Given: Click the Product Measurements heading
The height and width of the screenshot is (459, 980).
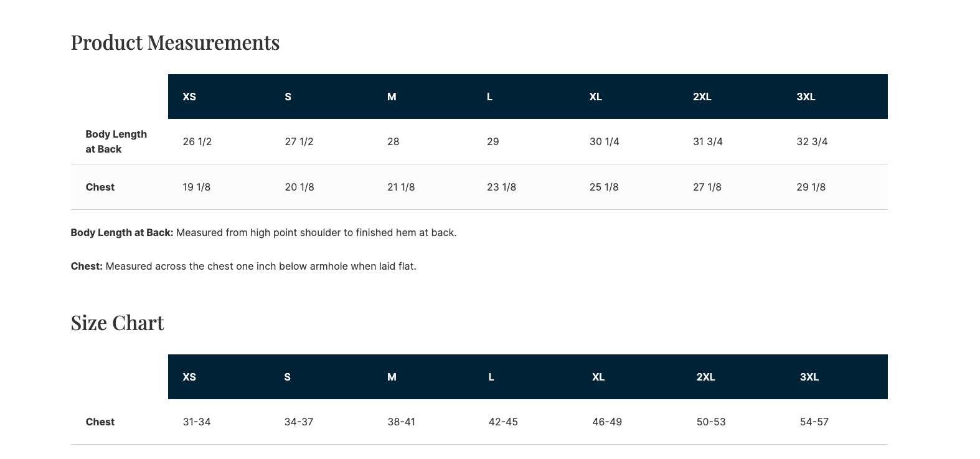Looking at the screenshot, I should [x=175, y=42].
